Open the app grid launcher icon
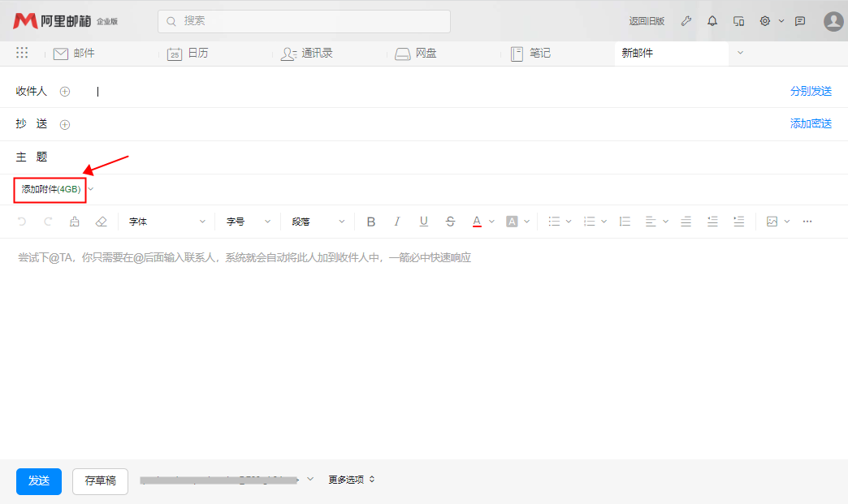 point(22,53)
